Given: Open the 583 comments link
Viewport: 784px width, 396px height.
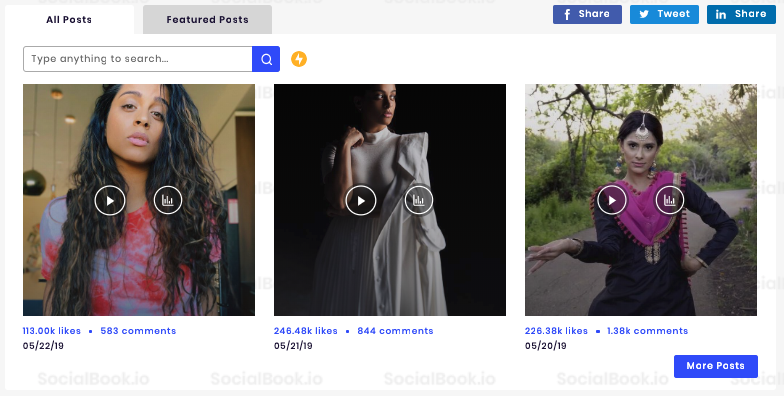Looking at the screenshot, I should pos(138,331).
